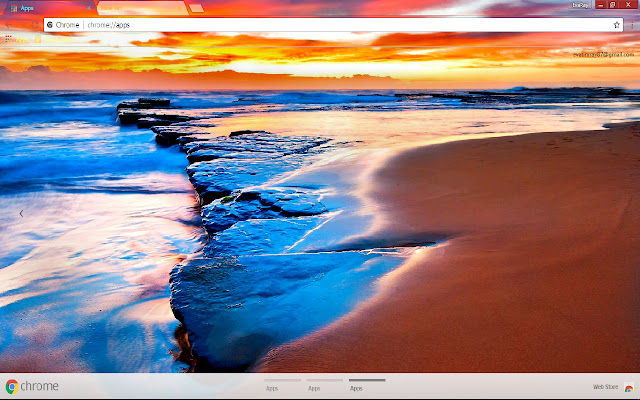Minimize the Chrome window

pos(600,5)
